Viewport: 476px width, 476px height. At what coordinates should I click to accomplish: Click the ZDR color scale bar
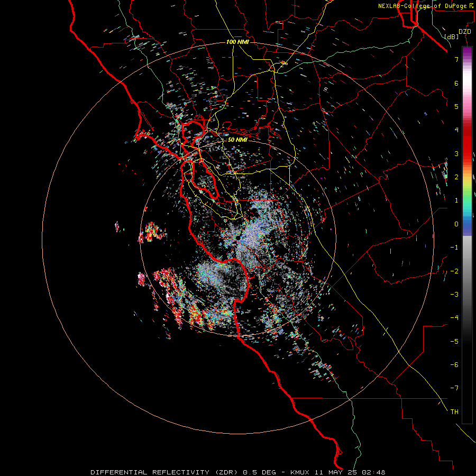(x=467, y=235)
